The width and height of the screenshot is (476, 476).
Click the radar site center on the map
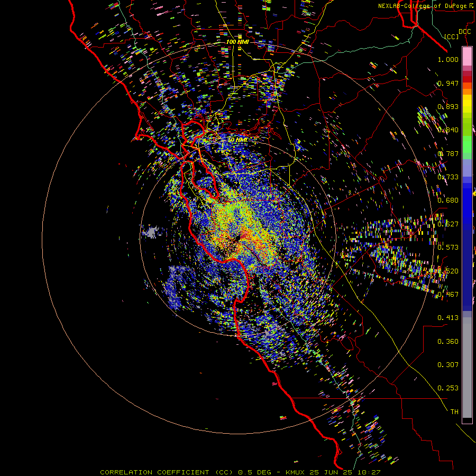tap(237, 238)
